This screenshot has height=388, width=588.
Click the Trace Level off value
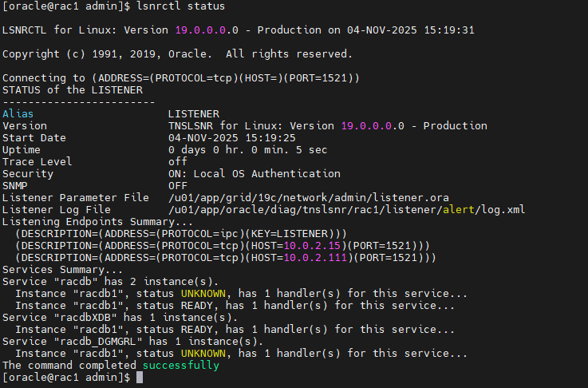[x=178, y=161]
